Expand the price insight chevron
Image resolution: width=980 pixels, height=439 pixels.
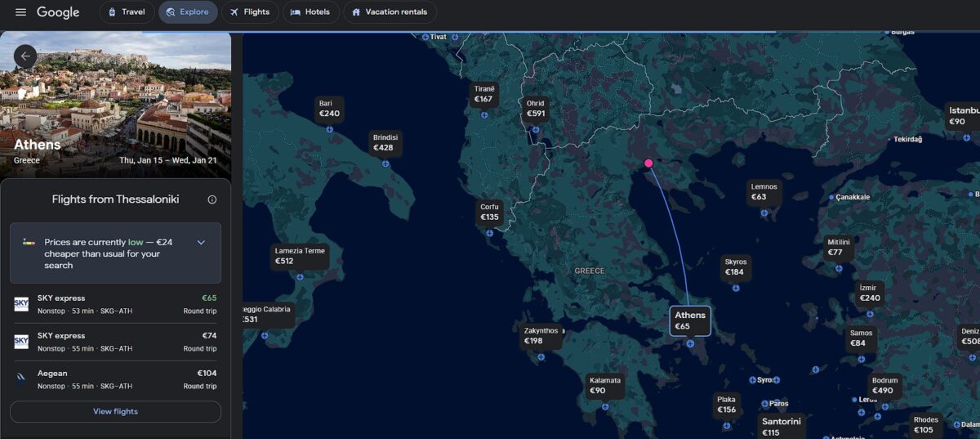pyautogui.click(x=201, y=242)
